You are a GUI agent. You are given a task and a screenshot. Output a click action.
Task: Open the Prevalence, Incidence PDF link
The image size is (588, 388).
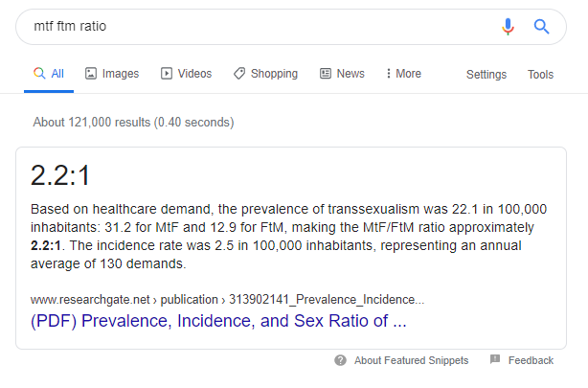tap(218, 321)
